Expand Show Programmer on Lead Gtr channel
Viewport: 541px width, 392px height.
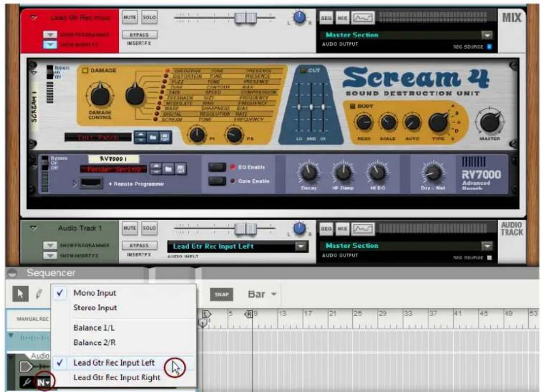[x=50, y=35]
